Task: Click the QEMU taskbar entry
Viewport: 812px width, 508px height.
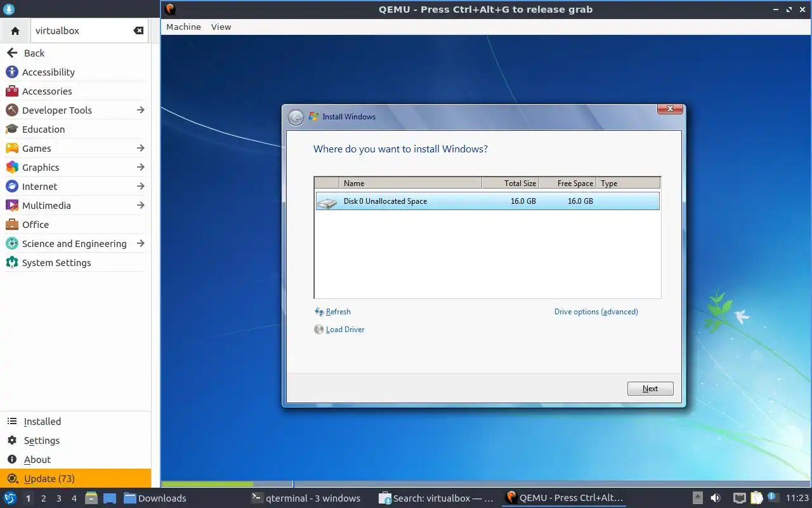Action: click(565, 498)
